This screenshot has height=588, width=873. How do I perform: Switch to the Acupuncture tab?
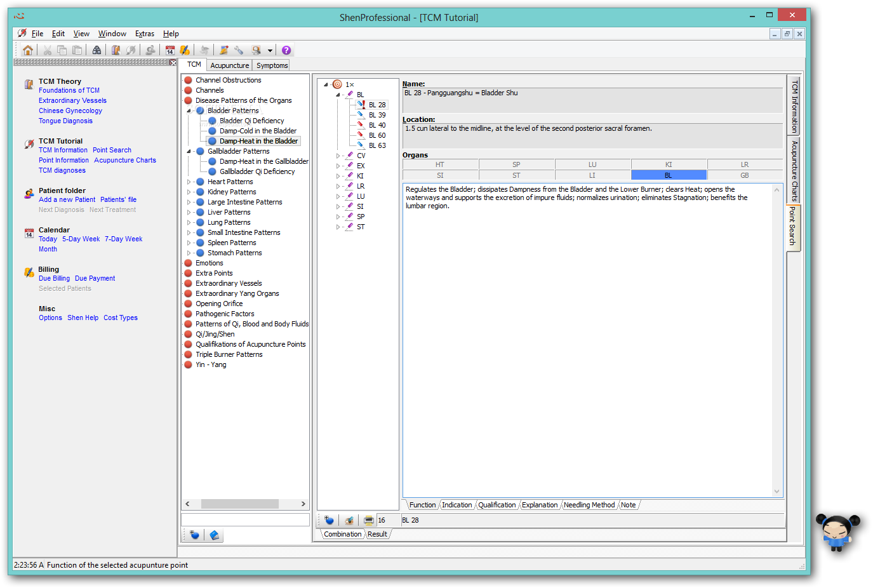[x=230, y=65]
